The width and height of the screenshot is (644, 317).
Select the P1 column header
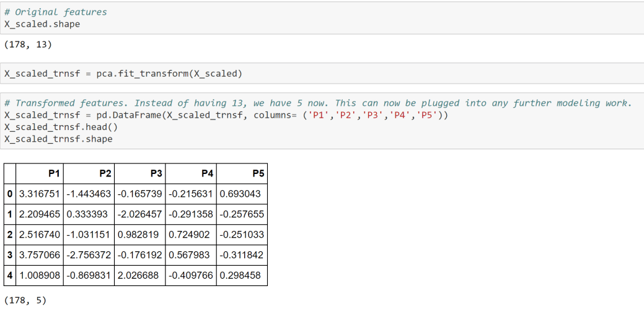click(x=40, y=173)
